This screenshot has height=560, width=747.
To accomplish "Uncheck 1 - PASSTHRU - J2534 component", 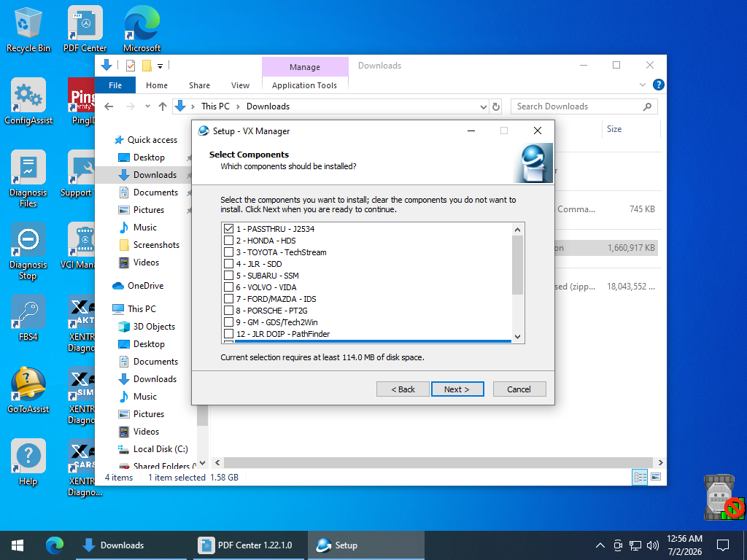I will [x=228, y=229].
